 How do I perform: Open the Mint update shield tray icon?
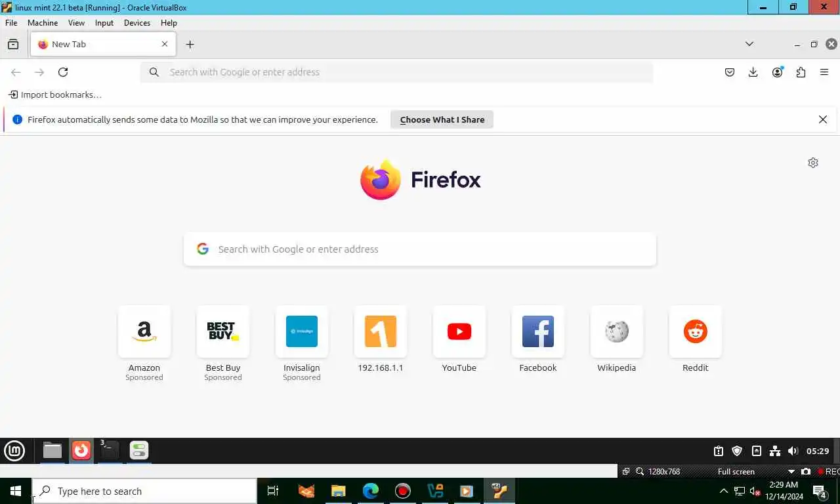coord(737,451)
